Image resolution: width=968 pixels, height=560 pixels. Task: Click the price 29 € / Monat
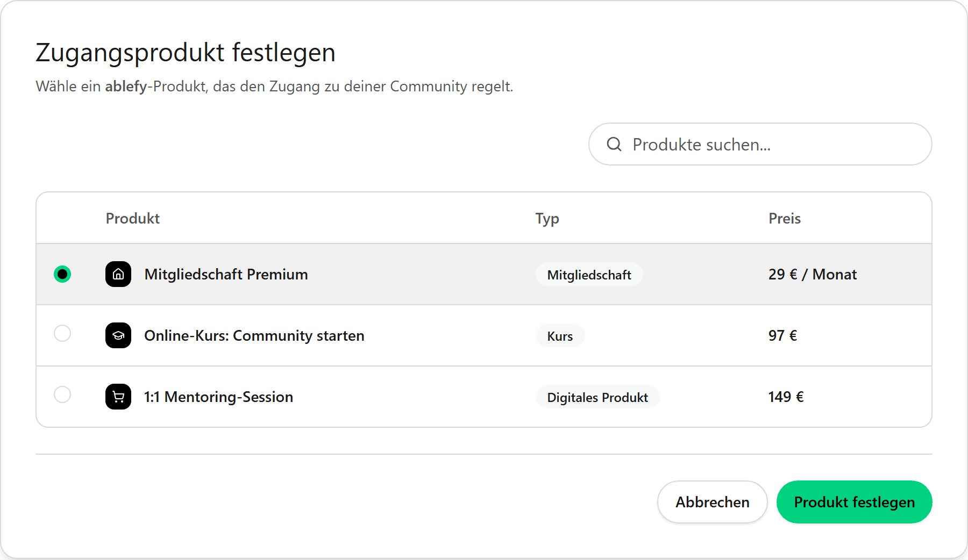813,274
